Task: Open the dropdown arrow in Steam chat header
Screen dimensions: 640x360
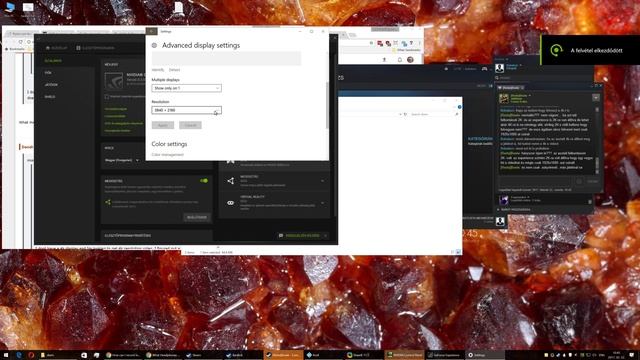Action: click(x=596, y=98)
